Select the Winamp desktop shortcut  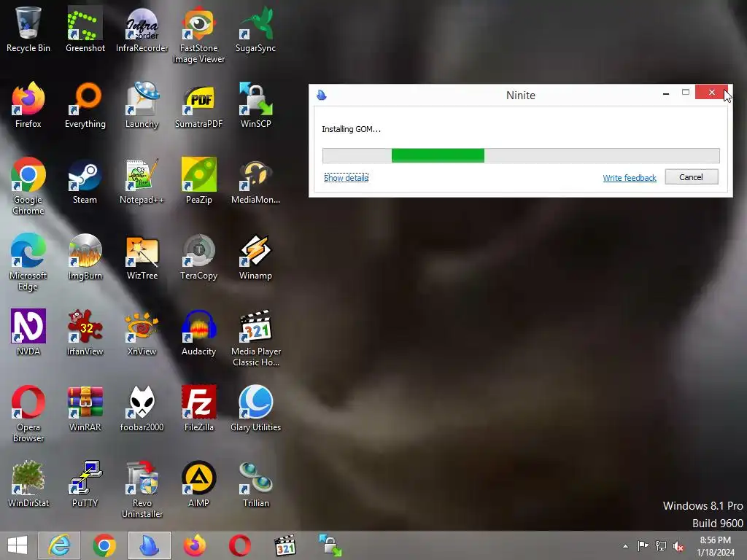point(256,257)
